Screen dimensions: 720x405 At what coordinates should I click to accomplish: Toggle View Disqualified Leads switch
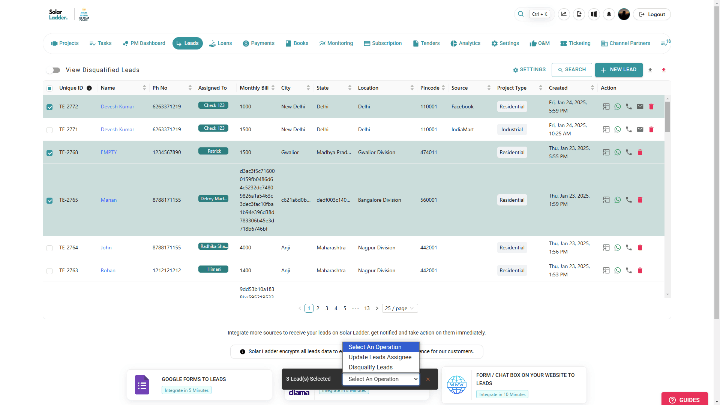55,70
